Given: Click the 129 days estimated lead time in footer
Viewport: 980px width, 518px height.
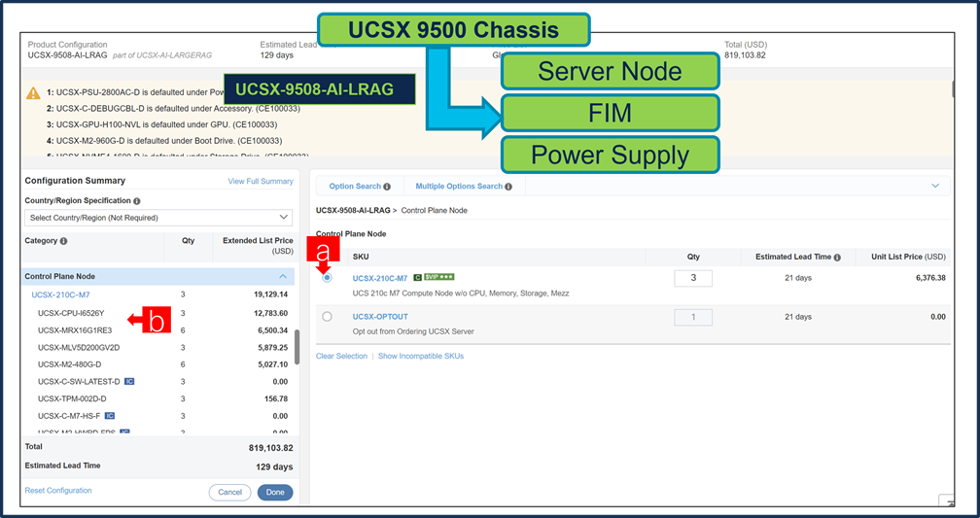Looking at the screenshot, I should point(274,466).
